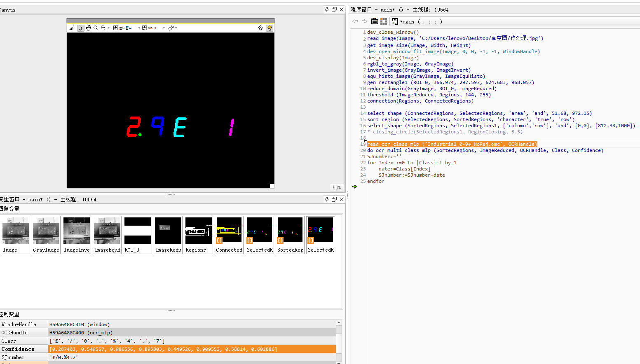Click the clipboard procedure interface icon

(x=374, y=21)
